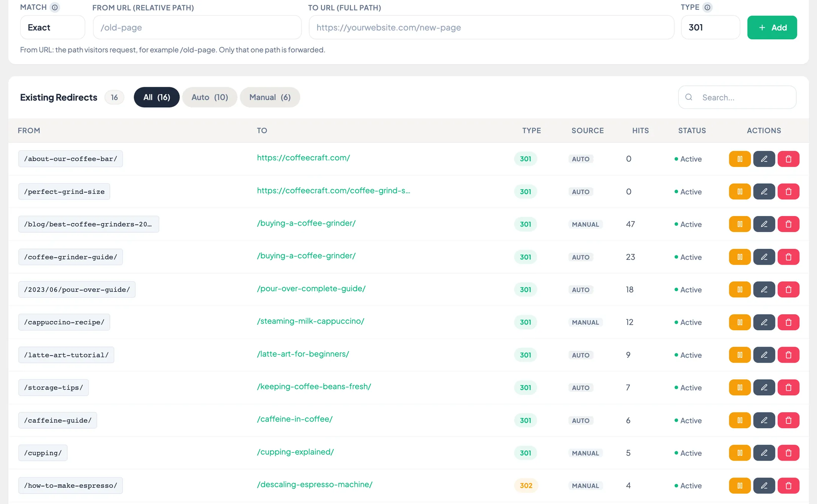Show the All (16) redirects tab

point(157,97)
